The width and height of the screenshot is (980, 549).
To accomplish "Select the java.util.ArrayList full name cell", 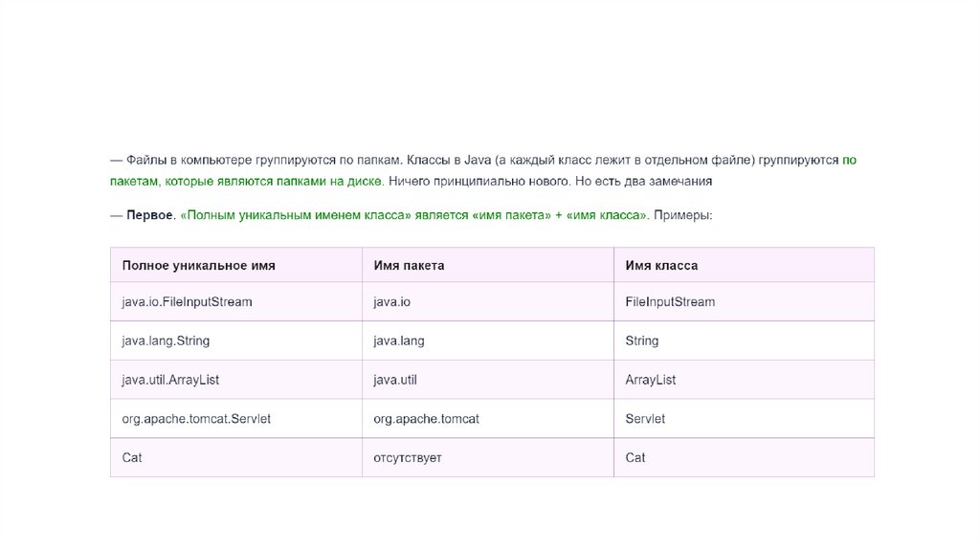I will pyautogui.click(x=170, y=380).
